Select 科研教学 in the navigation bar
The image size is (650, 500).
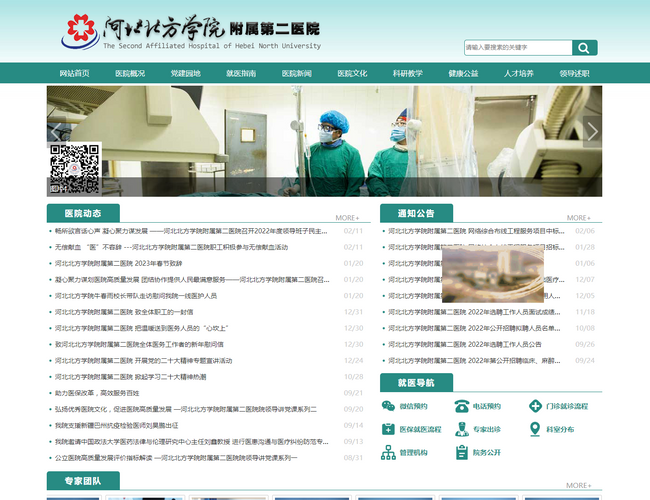pos(407,73)
